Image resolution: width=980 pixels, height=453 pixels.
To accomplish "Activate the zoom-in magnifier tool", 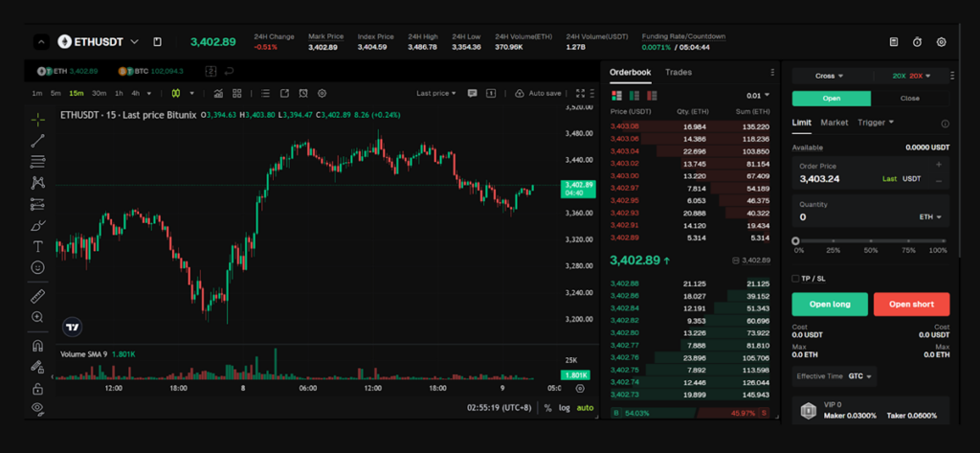I will [x=37, y=317].
